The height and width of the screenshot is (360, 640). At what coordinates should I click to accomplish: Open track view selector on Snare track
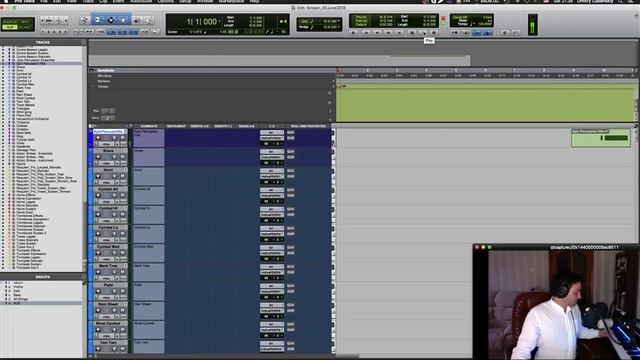point(107,163)
